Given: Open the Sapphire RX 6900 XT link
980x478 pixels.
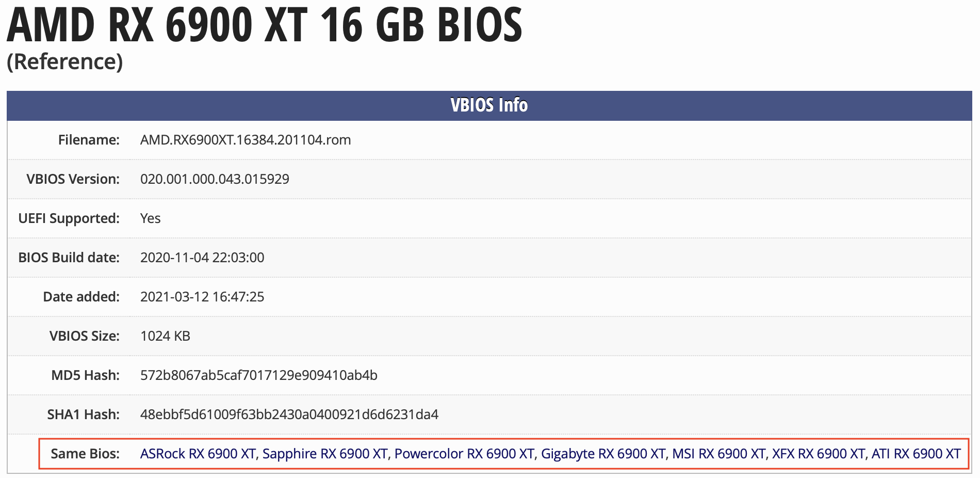Looking at the screenshot, I should coord(325,454).
